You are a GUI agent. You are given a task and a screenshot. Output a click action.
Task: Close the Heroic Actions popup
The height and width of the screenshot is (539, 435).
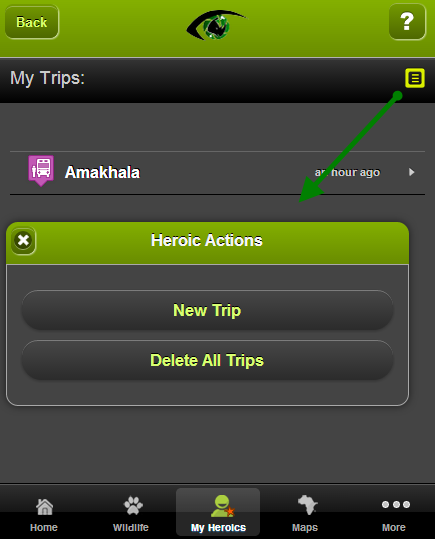pos(23,240)
